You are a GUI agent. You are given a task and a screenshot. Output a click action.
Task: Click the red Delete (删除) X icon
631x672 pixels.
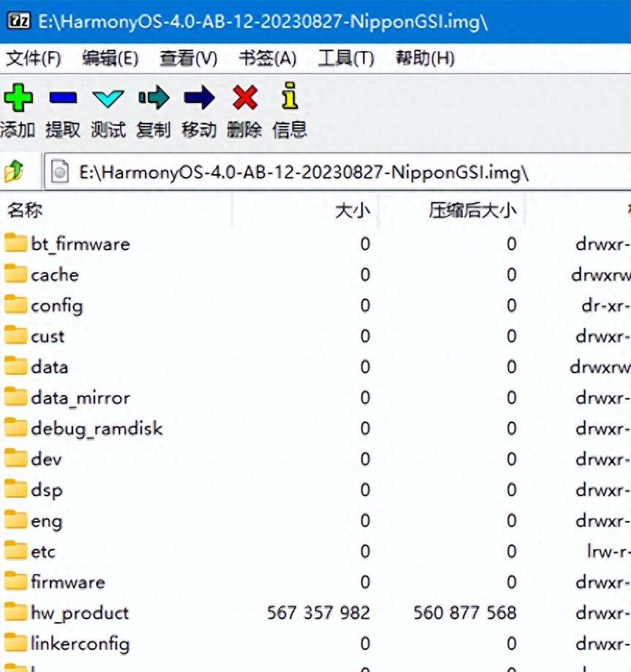[x=244, y=97]
